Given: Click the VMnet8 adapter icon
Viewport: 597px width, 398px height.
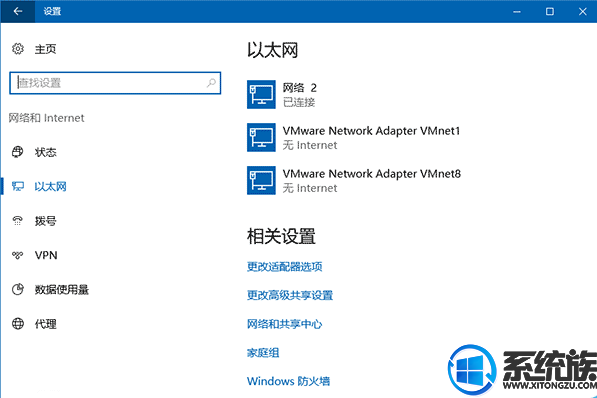Looking at the screenshot, I should click(261, 181).
